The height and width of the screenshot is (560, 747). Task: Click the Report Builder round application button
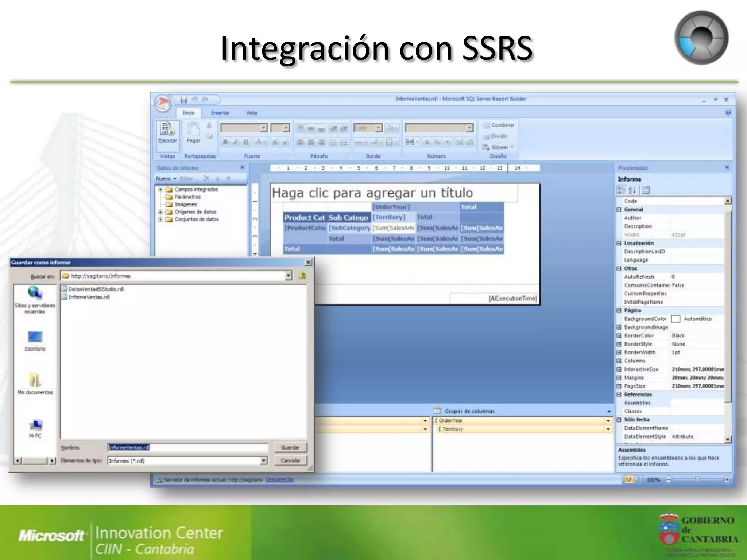click(x=163, y=103)
